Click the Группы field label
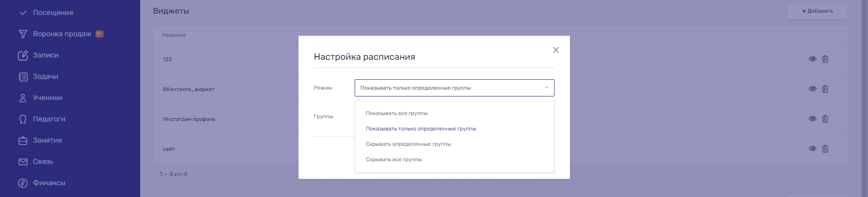The height and width of the screenshot is (197, 868). click(323, 116)
